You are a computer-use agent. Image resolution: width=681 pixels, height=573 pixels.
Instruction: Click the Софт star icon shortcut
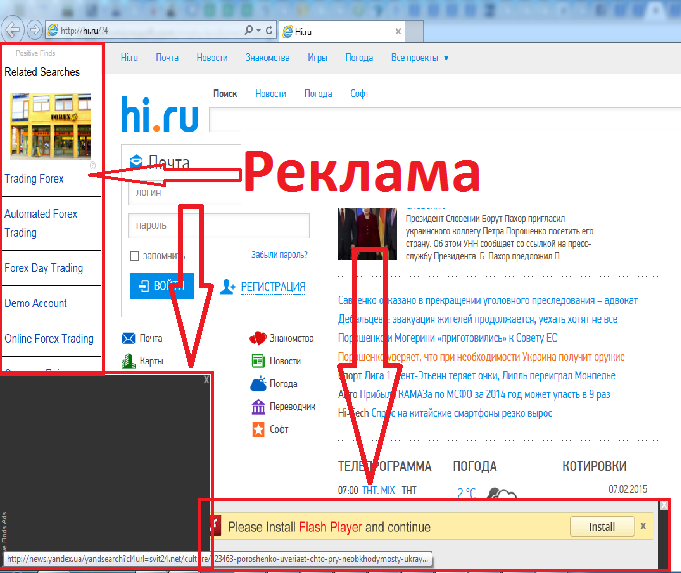click(x=257, y=429)
